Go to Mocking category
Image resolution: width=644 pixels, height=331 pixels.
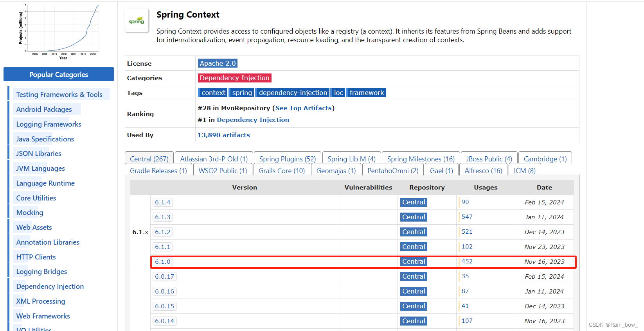pyautogui.click(x=30, y=213)
